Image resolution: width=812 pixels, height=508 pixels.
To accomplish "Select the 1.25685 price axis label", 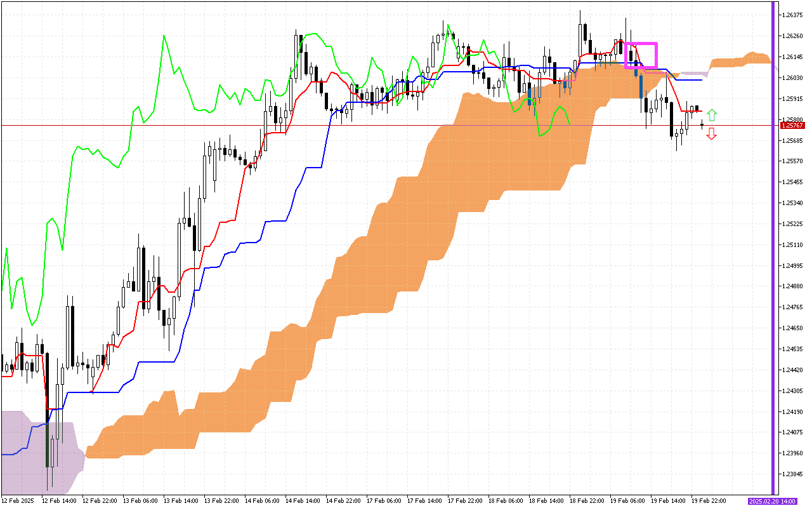I will (793, 140).
